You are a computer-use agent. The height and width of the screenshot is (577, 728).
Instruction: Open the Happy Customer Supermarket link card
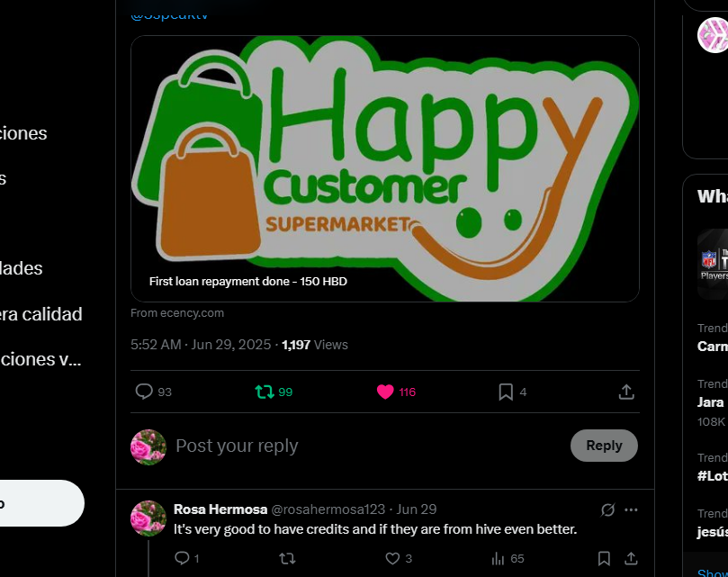[385, 168]
